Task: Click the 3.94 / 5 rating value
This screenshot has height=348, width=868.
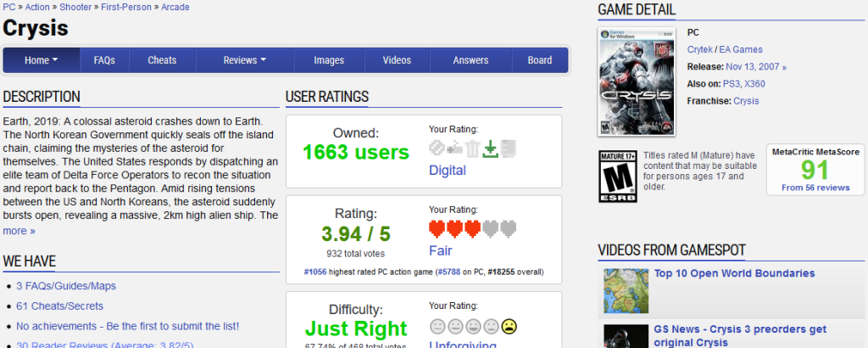Action: pos(356,234)
